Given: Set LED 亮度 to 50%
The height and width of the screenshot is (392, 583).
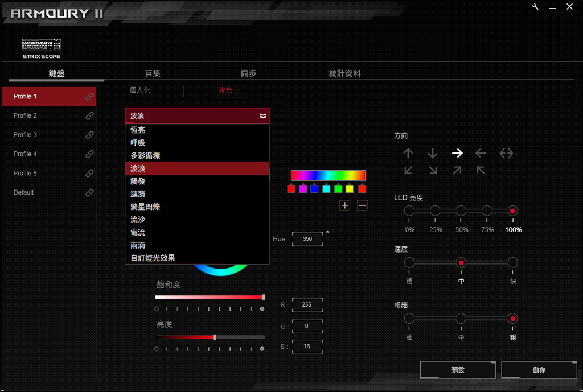Looking at the screenshot, I should pyautogui.click(x=461, y=211).
